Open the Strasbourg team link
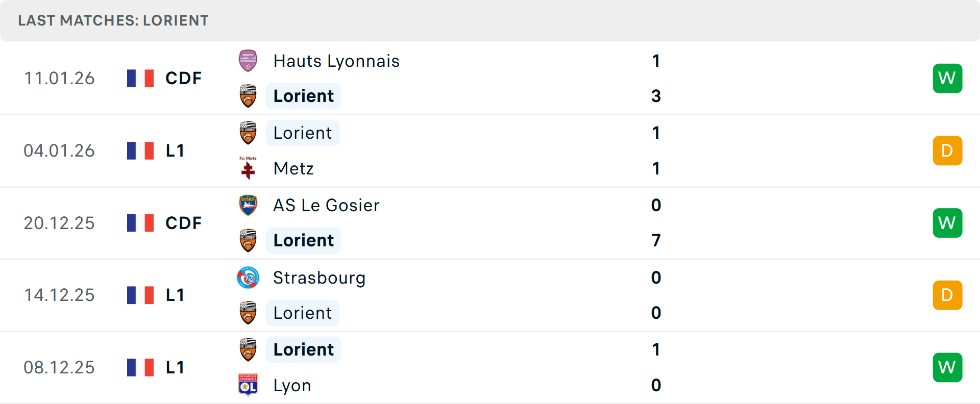 (x=319, y=278)
